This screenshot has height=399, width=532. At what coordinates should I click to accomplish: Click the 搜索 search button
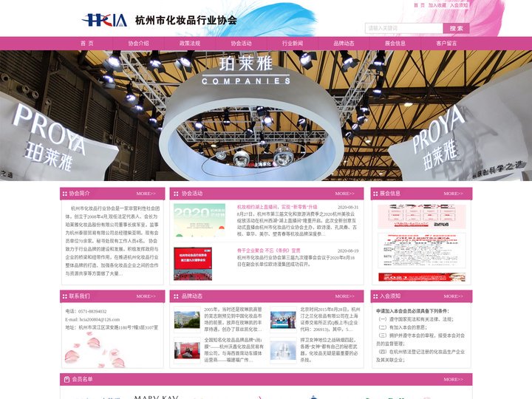[457, 28]
